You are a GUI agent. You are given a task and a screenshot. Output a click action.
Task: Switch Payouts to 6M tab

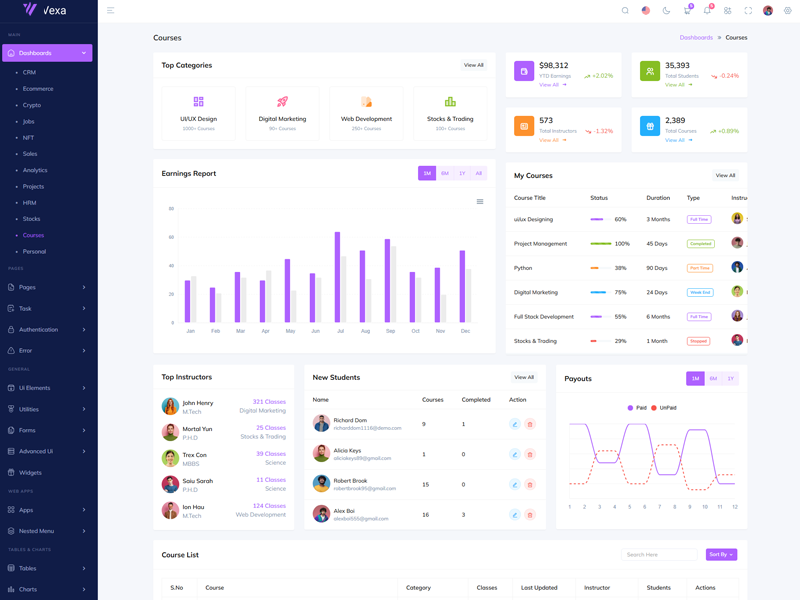(713, 379)
